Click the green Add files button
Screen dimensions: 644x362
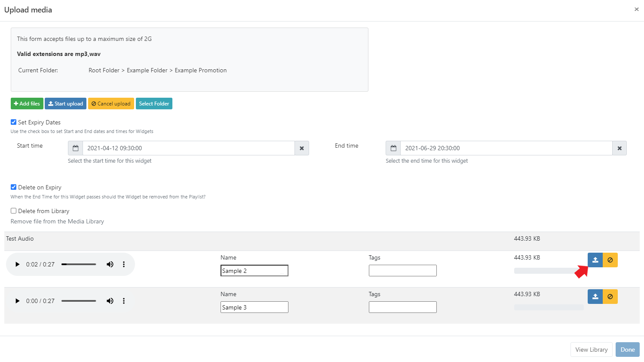tap(27, 104)
